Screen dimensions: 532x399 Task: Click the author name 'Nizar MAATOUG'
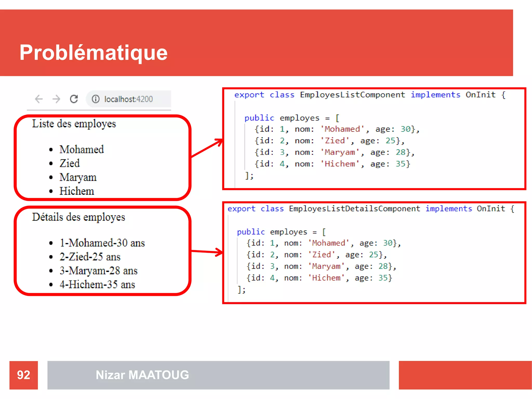(142, 375)
